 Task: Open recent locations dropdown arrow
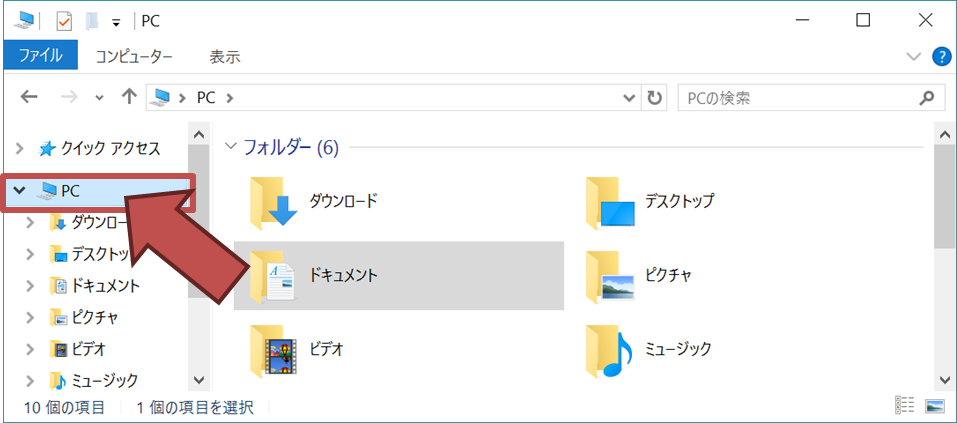[100, 98]
